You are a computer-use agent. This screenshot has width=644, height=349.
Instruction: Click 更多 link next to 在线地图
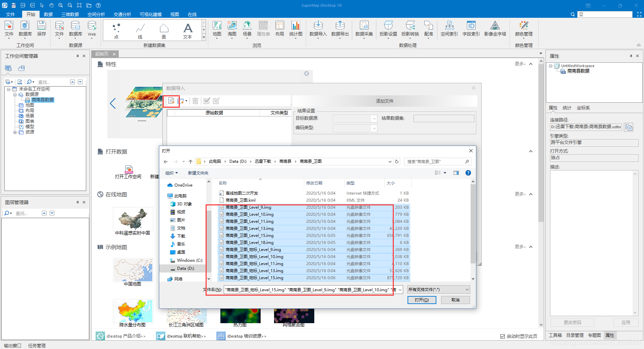pos(520,194)
